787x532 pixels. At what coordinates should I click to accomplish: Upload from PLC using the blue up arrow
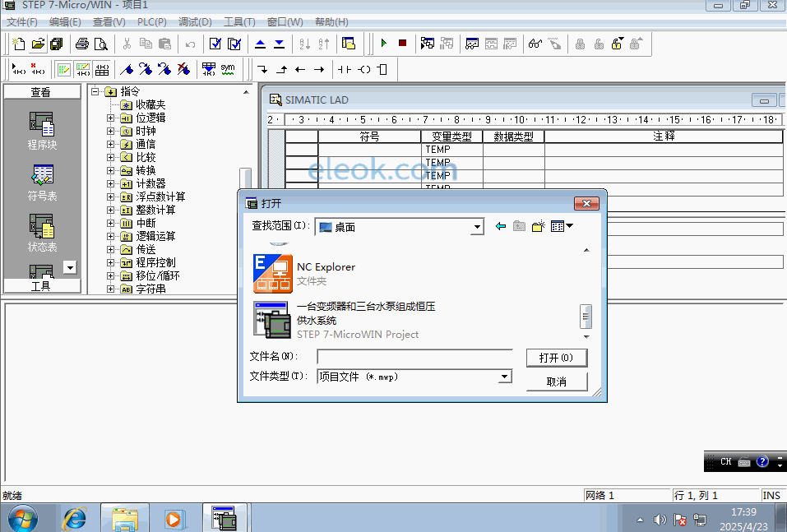(x=260, y=44)
